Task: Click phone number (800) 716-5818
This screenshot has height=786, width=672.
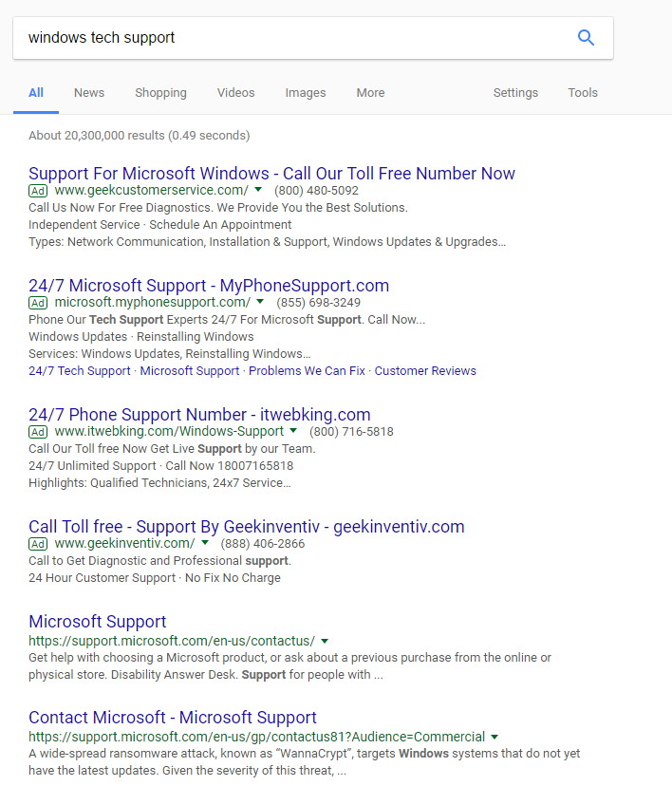Action: (351, 432)
